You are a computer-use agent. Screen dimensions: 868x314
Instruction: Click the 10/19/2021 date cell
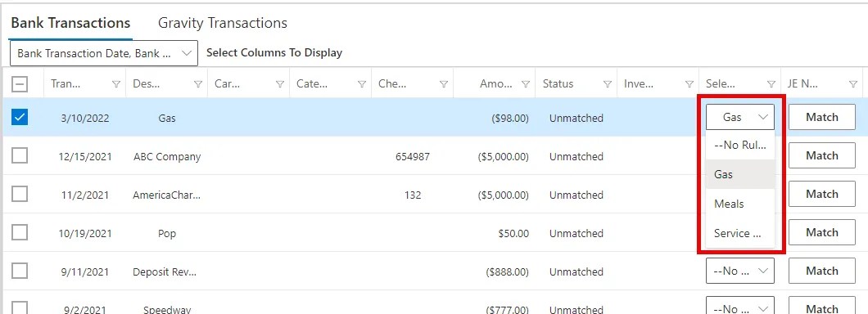(84, 234)
